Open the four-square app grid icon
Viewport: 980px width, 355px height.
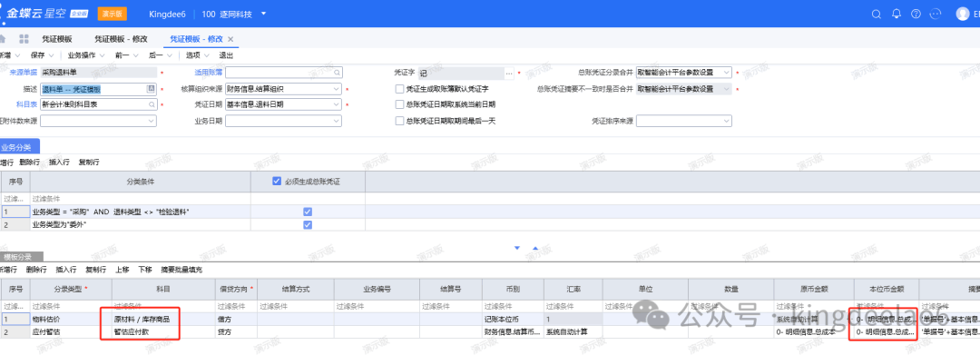coord(24,39)
